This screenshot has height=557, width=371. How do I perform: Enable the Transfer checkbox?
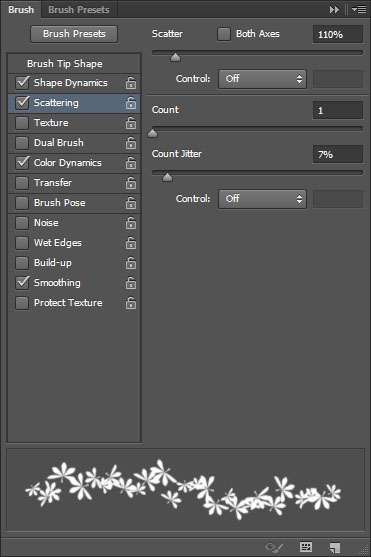point(22,183)
